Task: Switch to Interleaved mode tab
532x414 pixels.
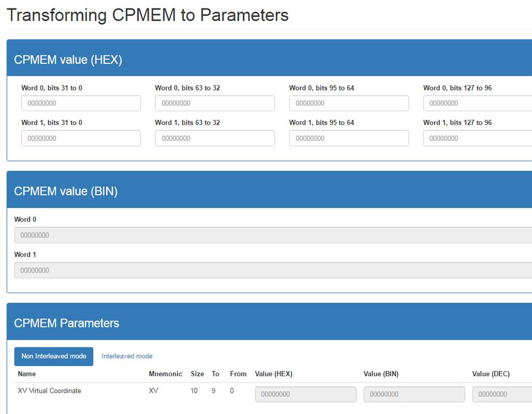Action: coord(127,357)
